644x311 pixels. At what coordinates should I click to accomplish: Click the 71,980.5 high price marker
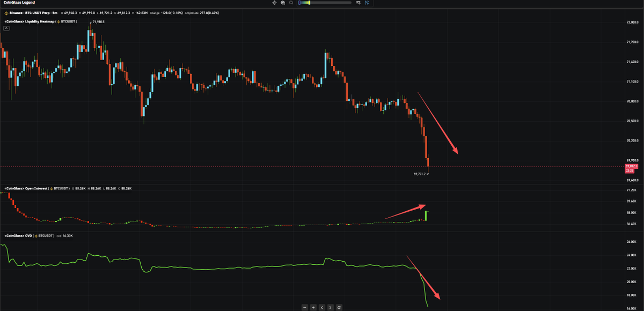pos(98,22)
